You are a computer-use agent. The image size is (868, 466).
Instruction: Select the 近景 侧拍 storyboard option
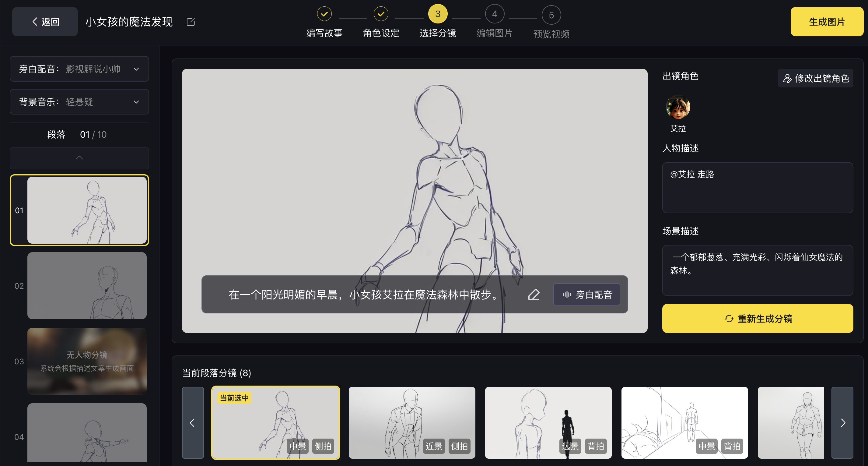pos(412,422)
